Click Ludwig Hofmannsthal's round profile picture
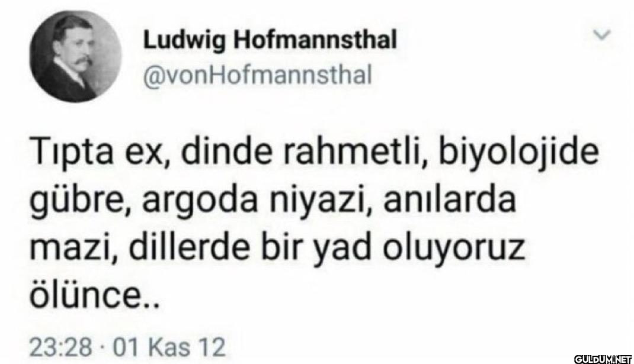This screenshot has height=364, width=634. coord(76,56)
